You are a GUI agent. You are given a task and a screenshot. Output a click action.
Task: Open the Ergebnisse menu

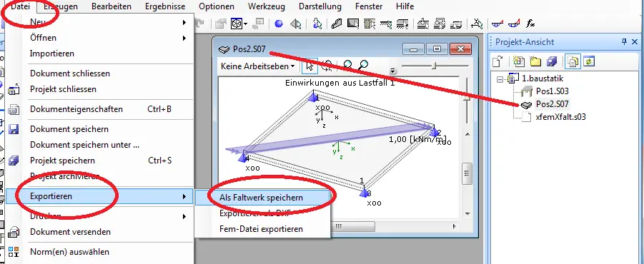point(165,6)
